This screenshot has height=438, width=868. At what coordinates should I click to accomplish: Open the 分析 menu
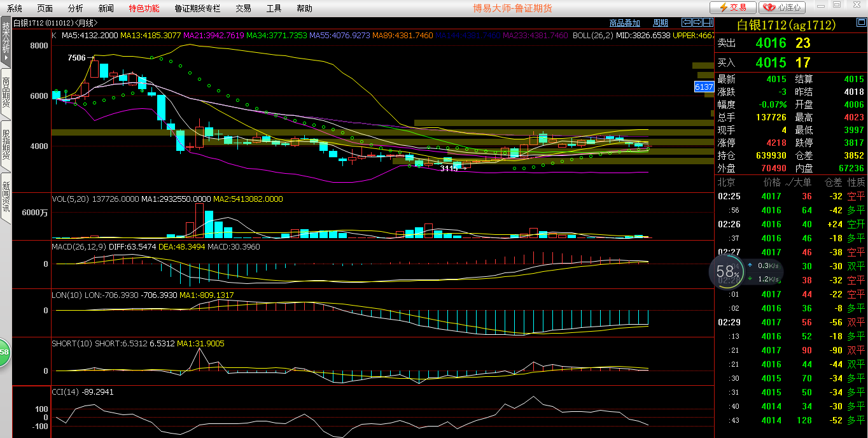[76, 8]
